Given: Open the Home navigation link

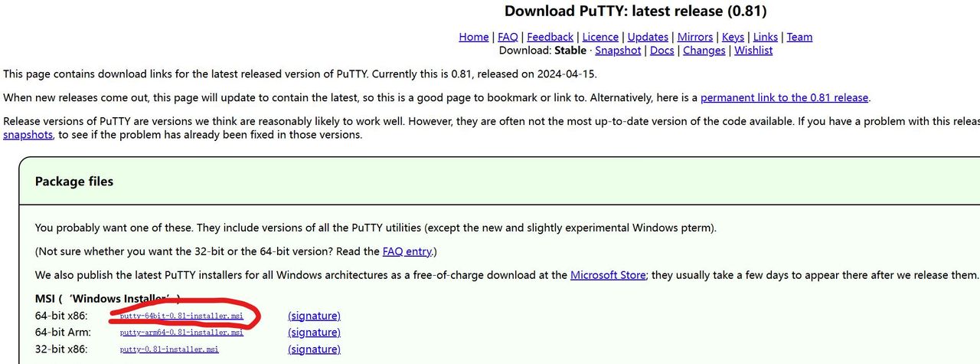Looking at the screenshot, I should tap(473, 37).
